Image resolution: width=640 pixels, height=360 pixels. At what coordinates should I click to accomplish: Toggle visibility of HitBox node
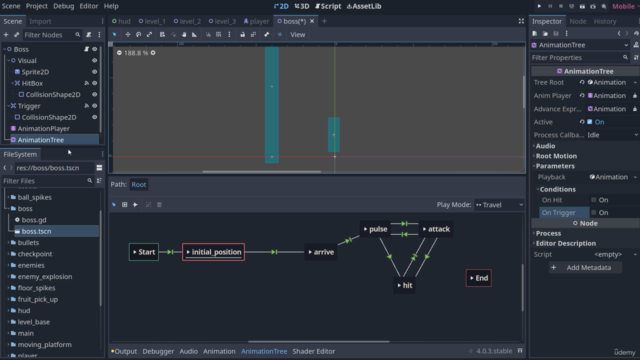click(x=95, y=83)
